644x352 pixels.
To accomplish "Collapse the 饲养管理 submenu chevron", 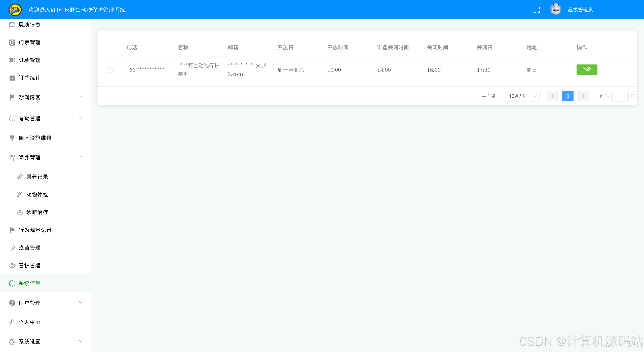I will click(x=81, y=157).
